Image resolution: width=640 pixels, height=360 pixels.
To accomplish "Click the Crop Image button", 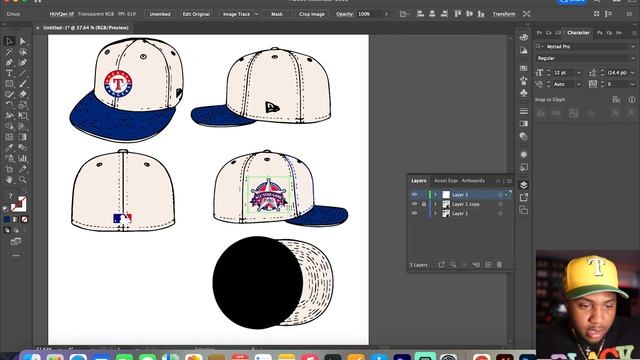I will [x=312, y=14].
